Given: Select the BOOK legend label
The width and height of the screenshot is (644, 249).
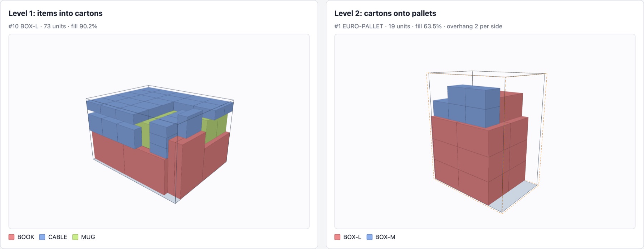Looking at the screenshot, I should [x=26, y=237].
